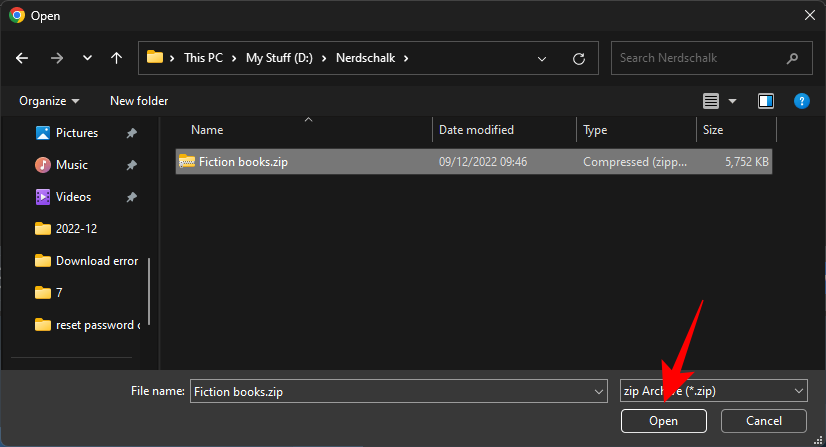This screenshot has height=447, width=826.
Task: Select the Music folder in sidebar
Action: (71, 165)
